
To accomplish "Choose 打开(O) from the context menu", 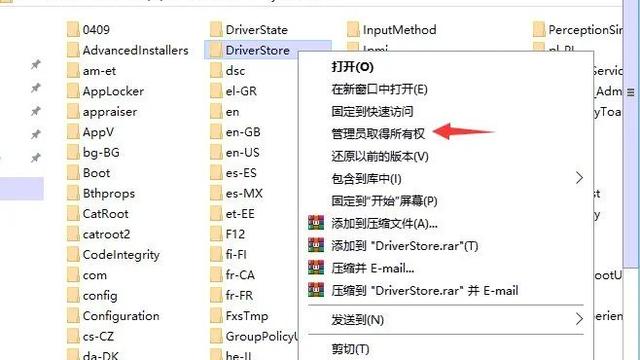I will (x=446, y=67).
